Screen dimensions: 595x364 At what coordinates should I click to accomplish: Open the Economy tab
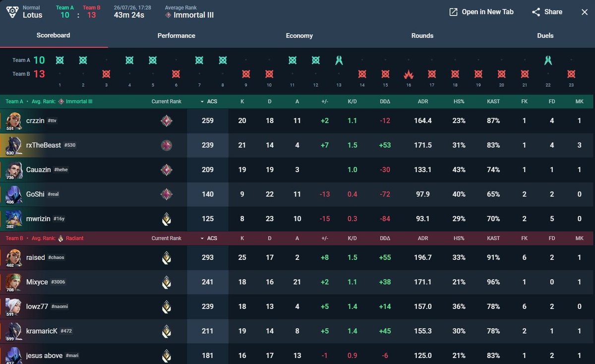[299, 36]
